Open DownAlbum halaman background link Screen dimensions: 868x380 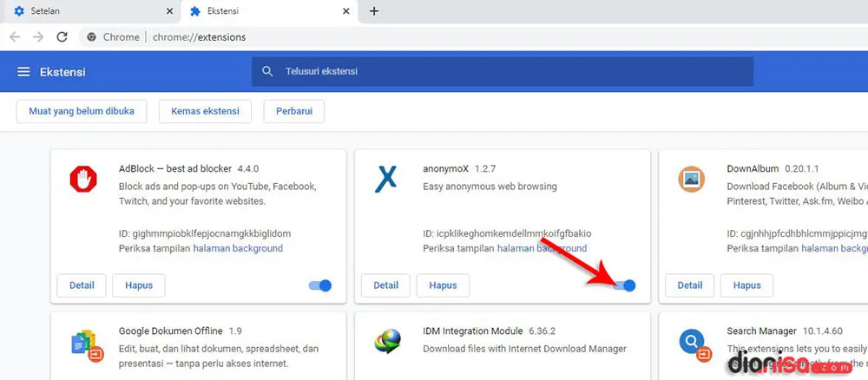(x=834, y=248)
